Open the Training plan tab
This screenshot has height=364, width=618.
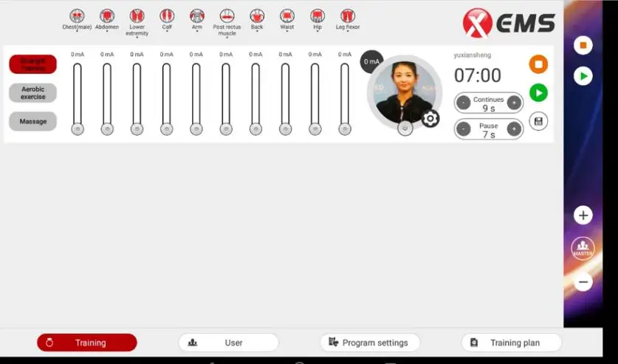(x=511, y=343)
